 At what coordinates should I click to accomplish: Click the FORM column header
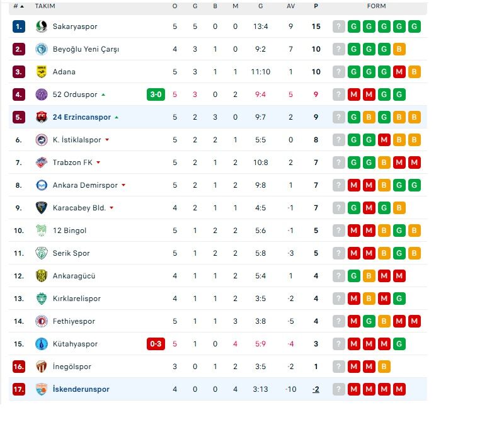pyautogui.click(x=376, y=6)
